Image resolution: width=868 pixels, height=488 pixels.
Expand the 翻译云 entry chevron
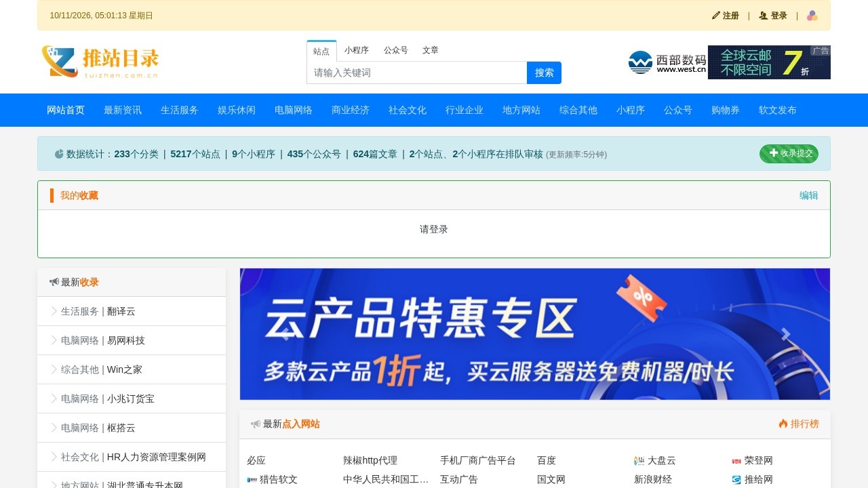[54, 311]
